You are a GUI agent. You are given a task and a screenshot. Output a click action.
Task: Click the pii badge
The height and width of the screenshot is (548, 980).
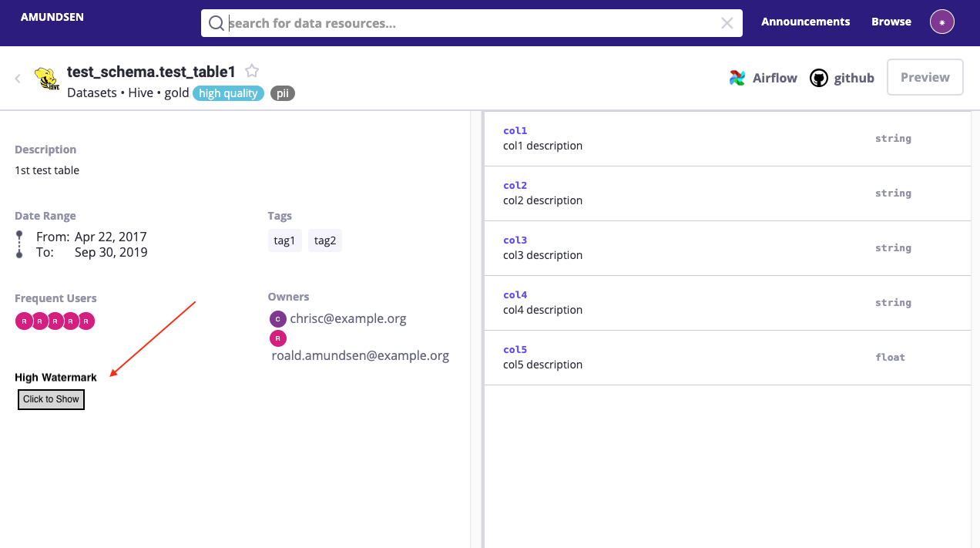283,93
